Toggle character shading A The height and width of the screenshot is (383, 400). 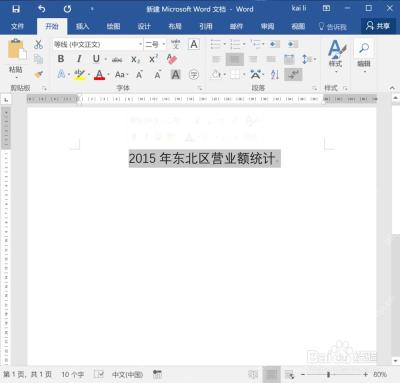click(x=176, y=74)
